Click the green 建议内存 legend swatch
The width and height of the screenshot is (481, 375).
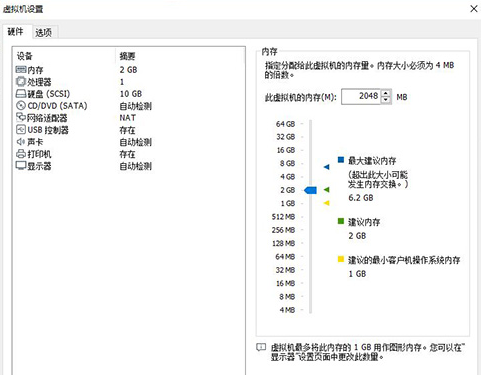[x=341, y=221]
